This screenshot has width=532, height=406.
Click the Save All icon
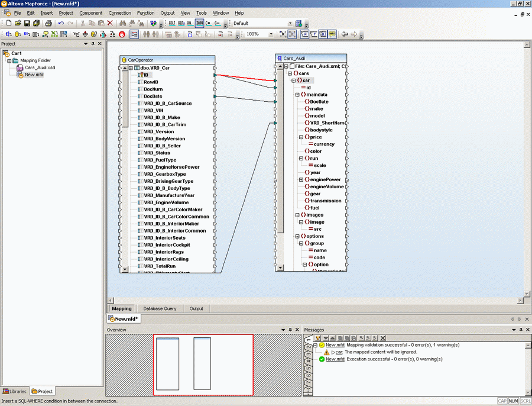click(x=36, y=23)
